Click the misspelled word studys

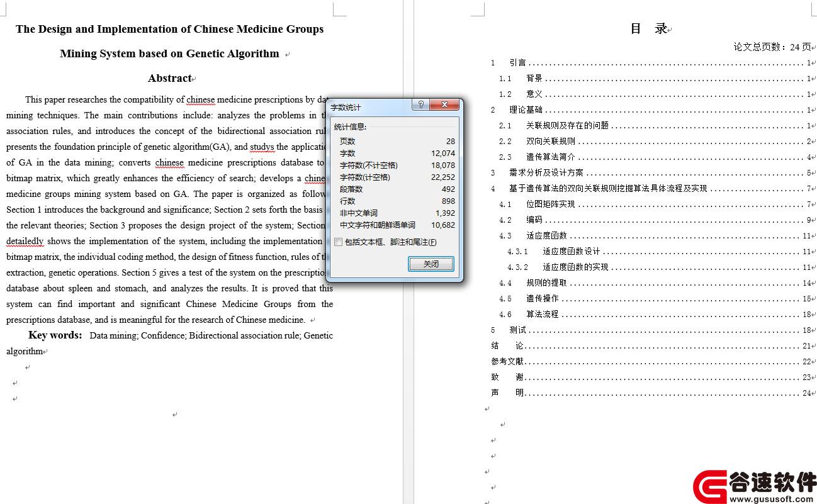tap(262, 147)
